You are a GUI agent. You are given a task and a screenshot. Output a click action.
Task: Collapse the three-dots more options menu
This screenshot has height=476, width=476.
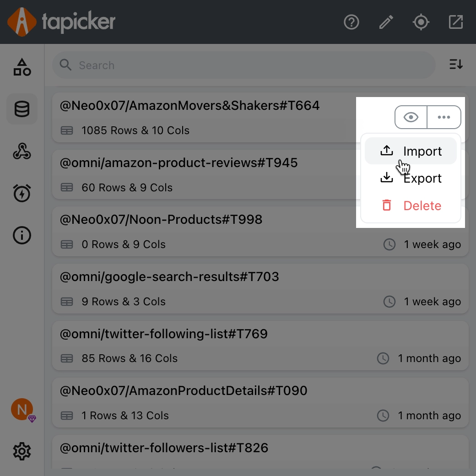tap(444, 117)
